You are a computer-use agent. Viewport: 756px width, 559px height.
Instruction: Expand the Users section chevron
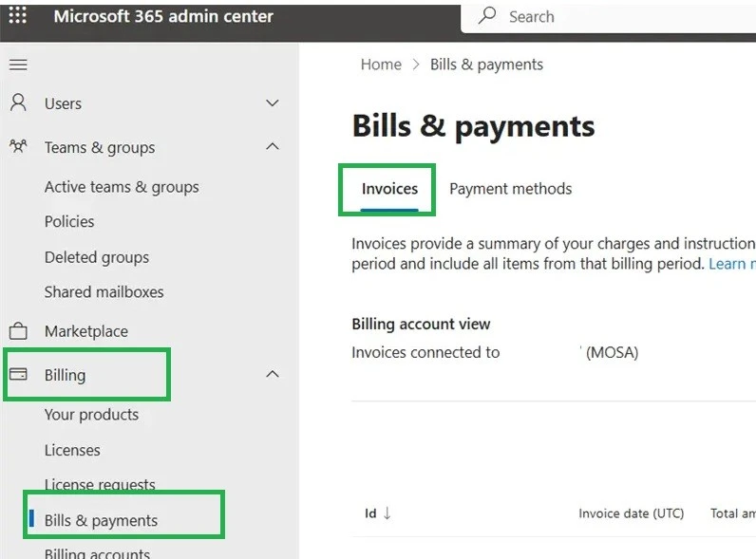coord(273,103)
